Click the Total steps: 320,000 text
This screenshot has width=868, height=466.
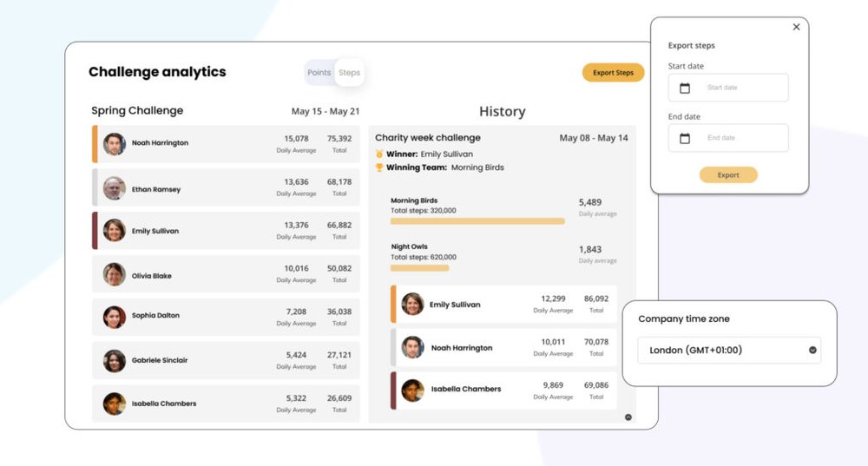424,210
